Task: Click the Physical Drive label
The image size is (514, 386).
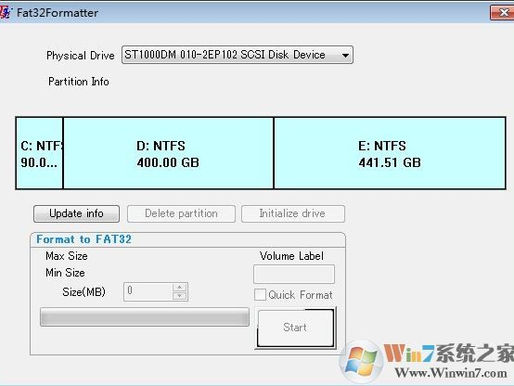Action: coord(80,55)
